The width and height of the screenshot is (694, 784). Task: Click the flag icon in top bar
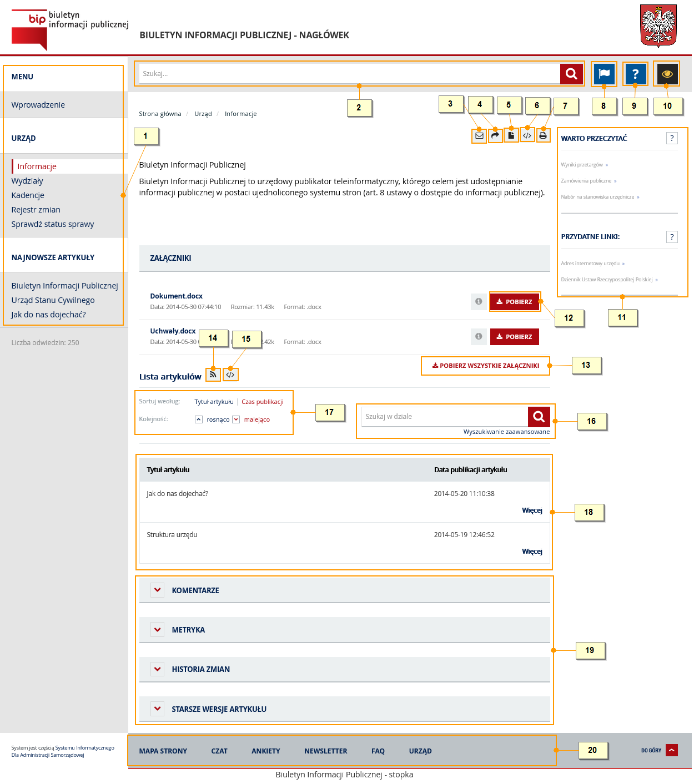tap(604, 73)
